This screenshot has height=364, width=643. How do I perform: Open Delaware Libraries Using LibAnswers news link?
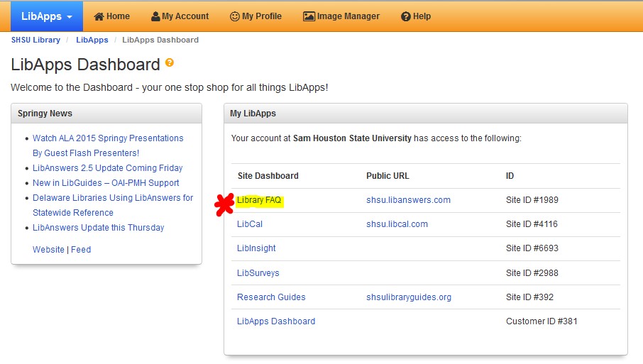(x=113, y=205)
